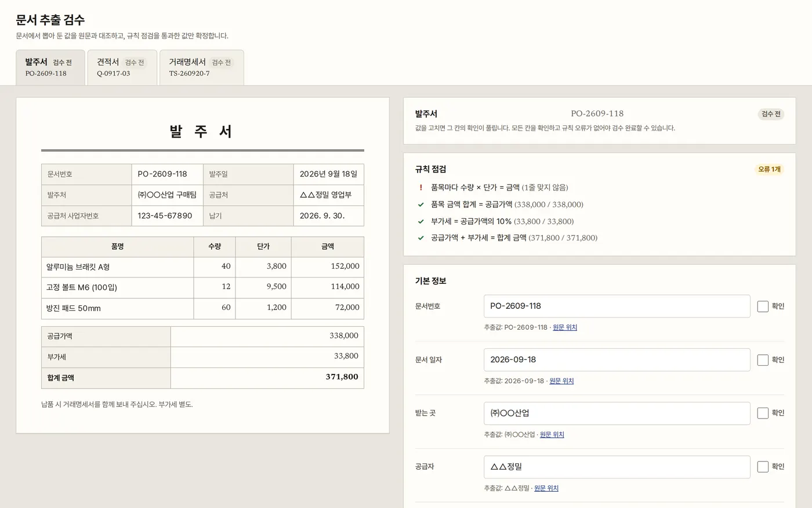This screenshot has width=812, height=508.
Task: Open the 거래명세서 TS-260920-7 tab
Action: [x=202, y=67]
